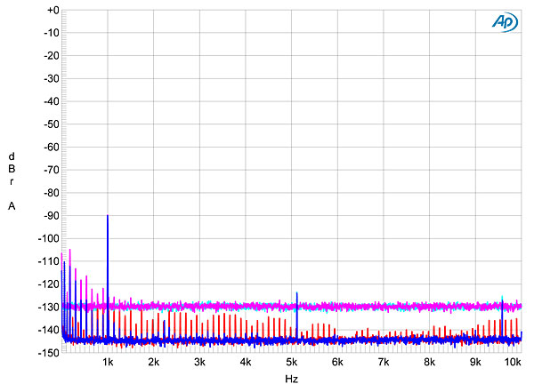Viewport: 534px width, 392px height.
Task: Click the dBr label on the y-axis
Action: [x=12, y=169]
